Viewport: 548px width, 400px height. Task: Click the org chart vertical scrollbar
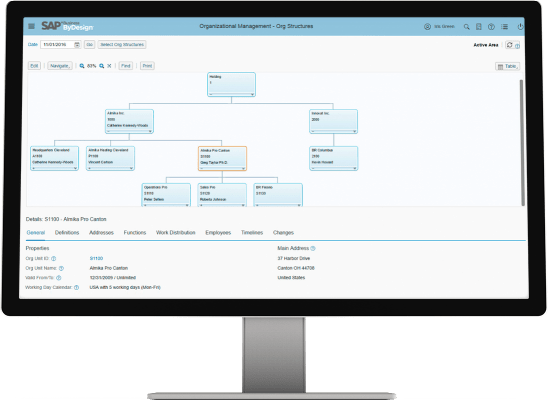(521, 143)
